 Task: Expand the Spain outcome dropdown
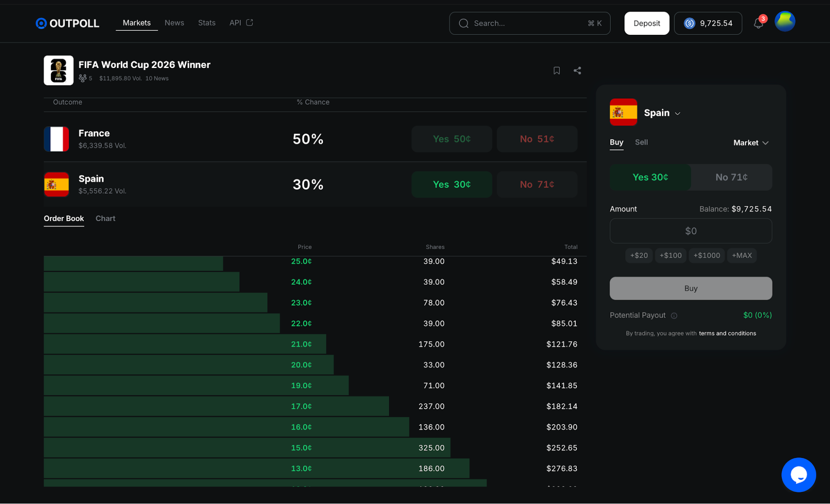(662, 113)
